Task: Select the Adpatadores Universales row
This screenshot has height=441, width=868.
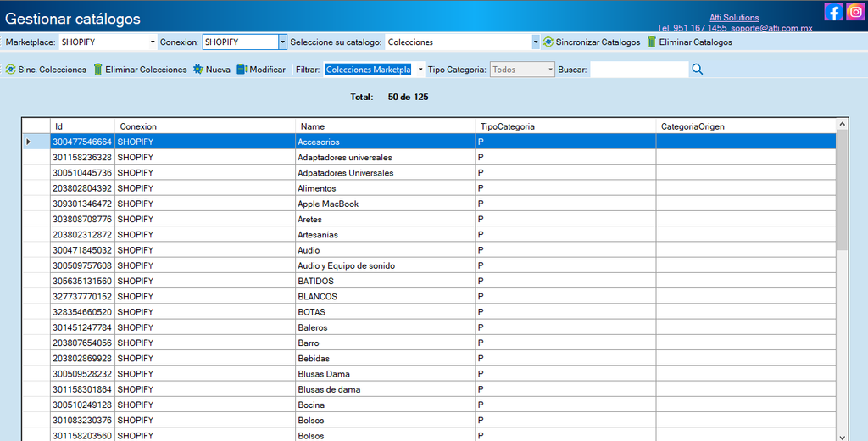Action: coord(429,173)
